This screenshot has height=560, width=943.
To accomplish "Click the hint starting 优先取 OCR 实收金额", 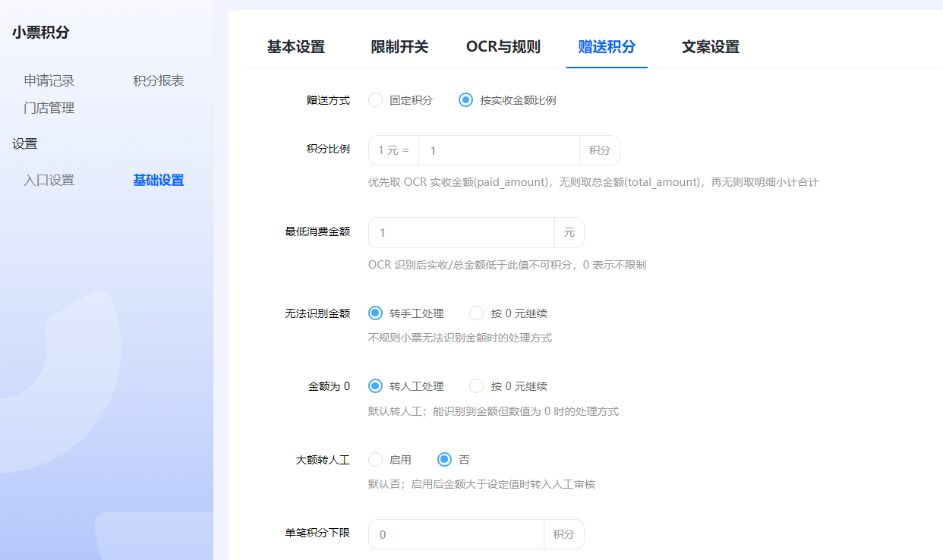I will tap(593, 182).
